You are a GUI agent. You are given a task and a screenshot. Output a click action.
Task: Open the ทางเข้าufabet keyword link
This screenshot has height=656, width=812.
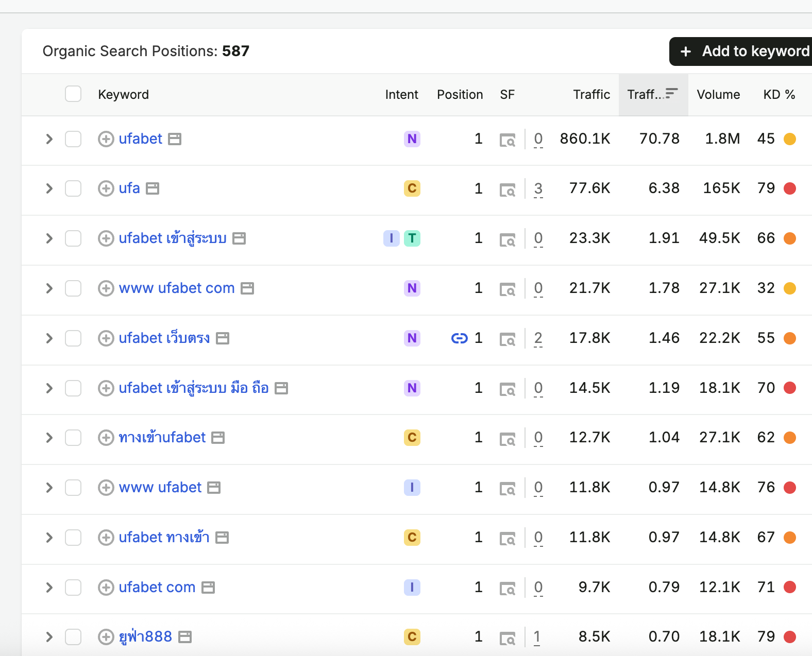[x=162, y=438]
